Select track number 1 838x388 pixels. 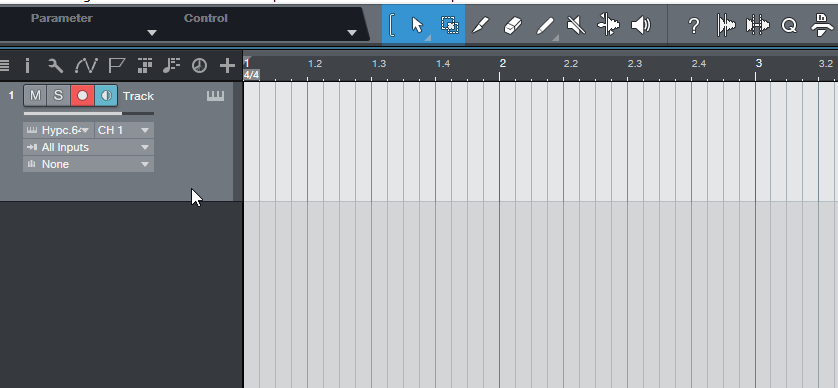click(11, 96)
